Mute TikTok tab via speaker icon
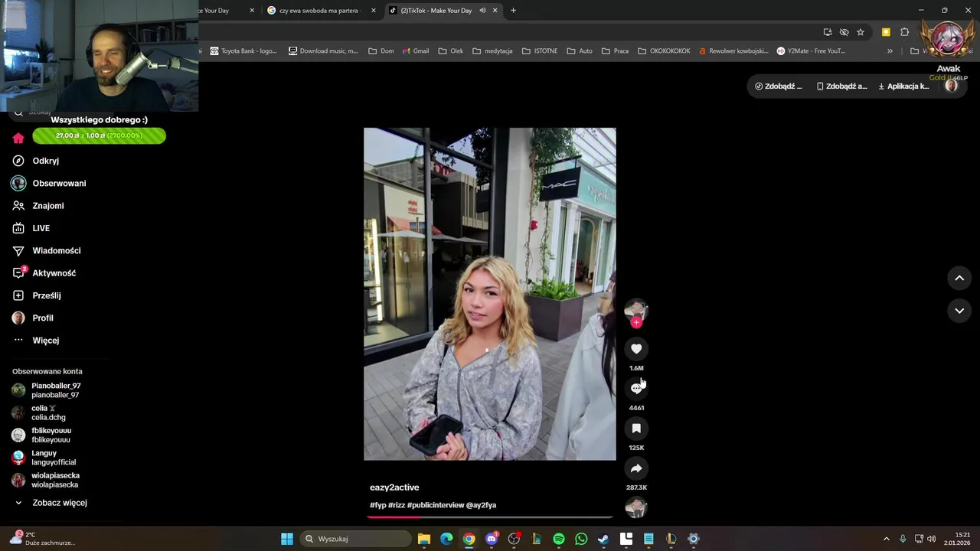 (x=482, y=11)
